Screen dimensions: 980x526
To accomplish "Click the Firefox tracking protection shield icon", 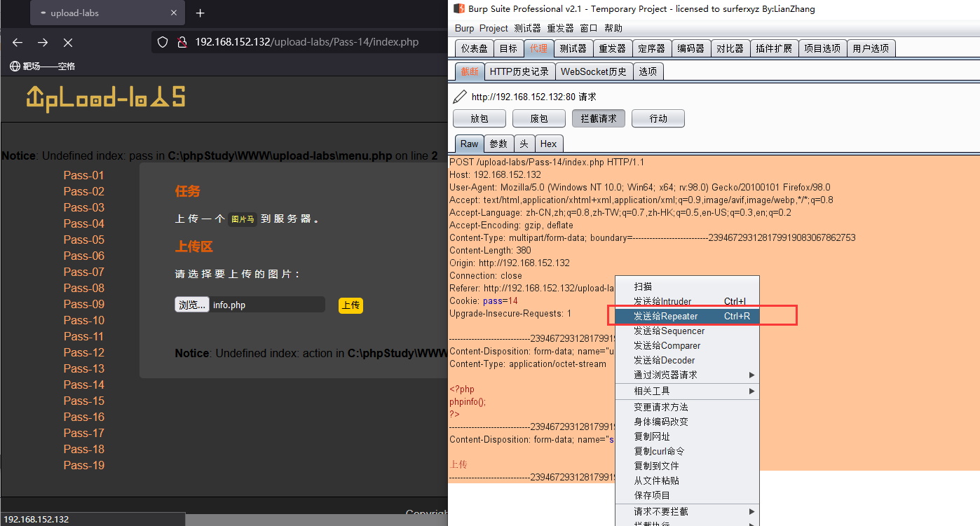I will coord(163,42).
